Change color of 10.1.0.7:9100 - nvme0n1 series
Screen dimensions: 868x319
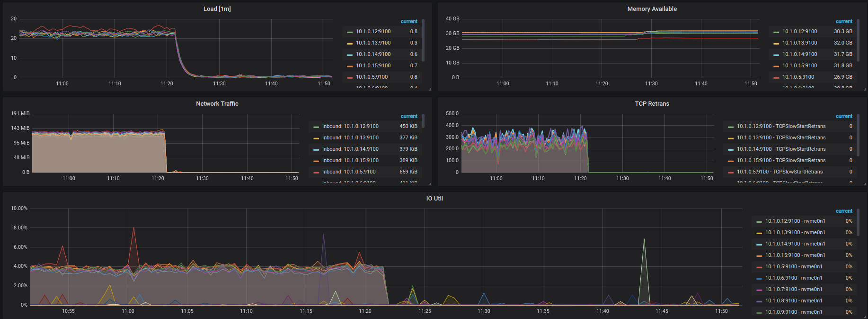pyautogui.click(x=759, y=290)
